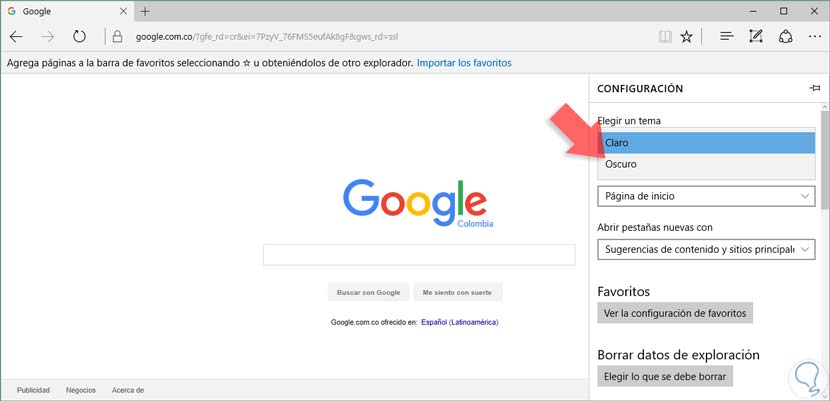The height and width of the screenshot is (401, 830).
Task: Close the browser window
Action: [x=814, y=11]
